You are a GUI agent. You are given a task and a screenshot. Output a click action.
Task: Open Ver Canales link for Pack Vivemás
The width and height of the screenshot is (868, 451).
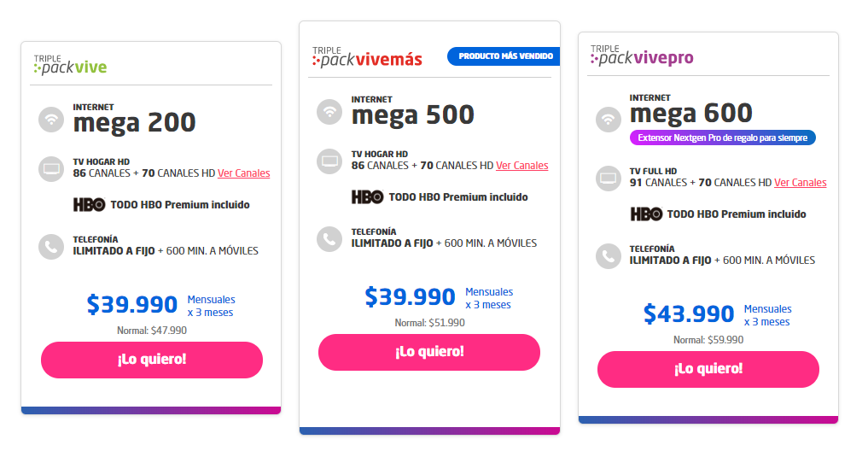point(522,166)
